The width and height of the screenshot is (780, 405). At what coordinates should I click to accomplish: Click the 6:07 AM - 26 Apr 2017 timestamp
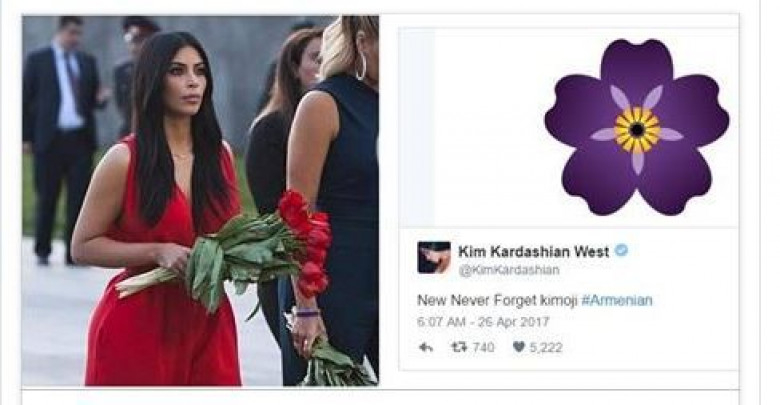tap(483, 322)
